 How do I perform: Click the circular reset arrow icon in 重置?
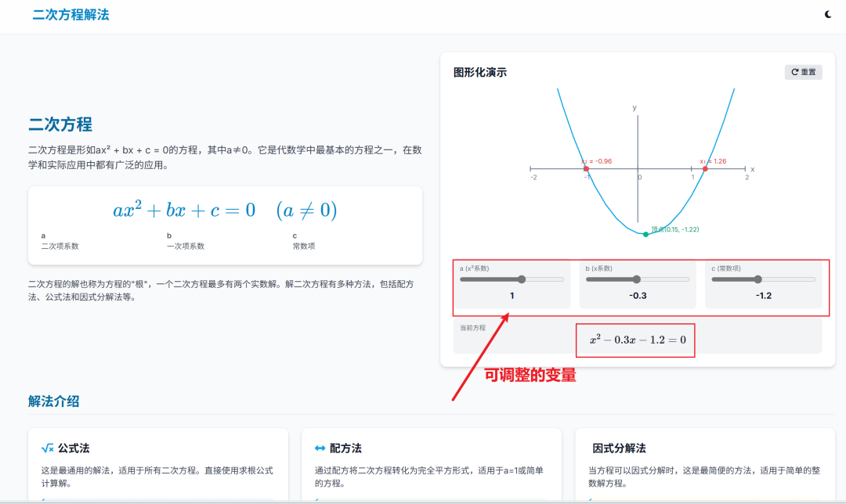coord(794,71)
